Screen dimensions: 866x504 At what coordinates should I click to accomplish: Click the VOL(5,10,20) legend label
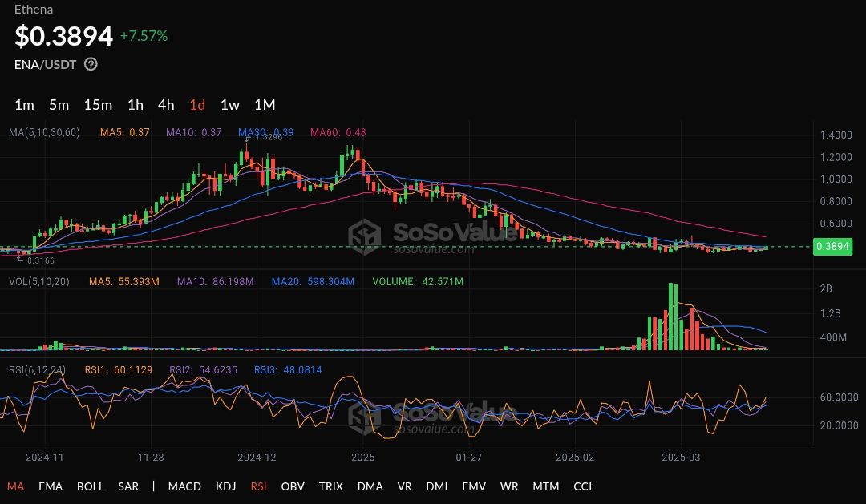pos(39,281)
